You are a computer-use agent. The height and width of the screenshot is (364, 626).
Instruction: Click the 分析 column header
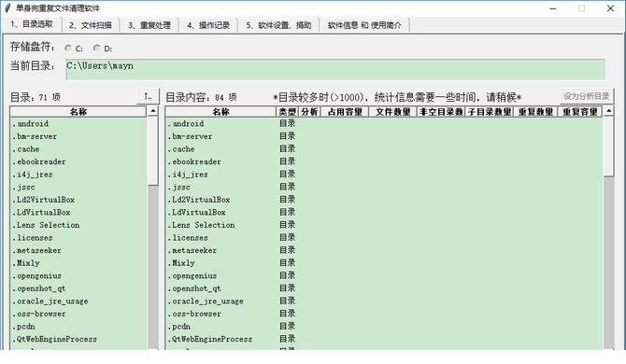pyautogui.click(x=309, y=112)
